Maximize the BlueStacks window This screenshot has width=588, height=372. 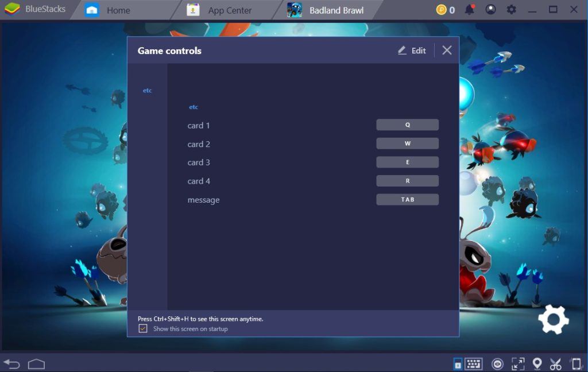(553, 9)
